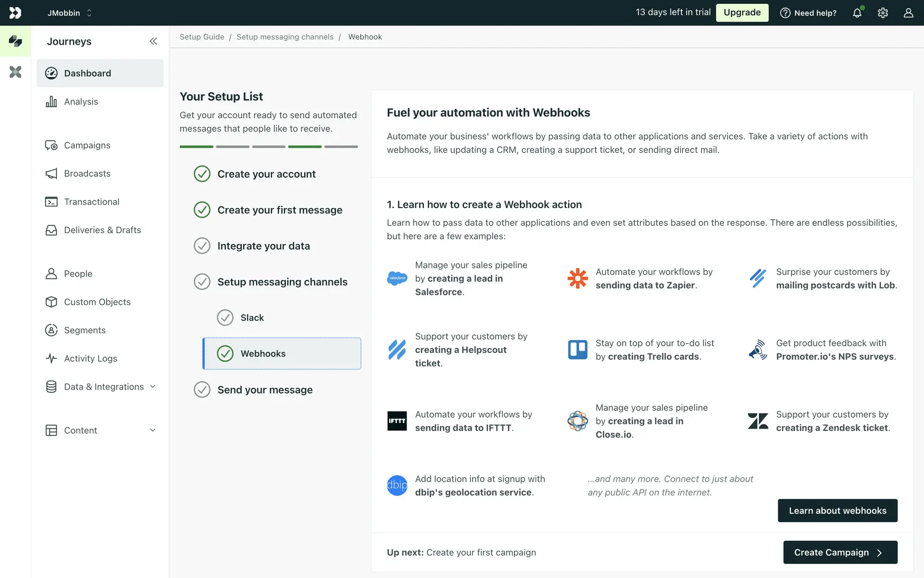
Task: Click Send your message check circle
Action: click(x=202, y=390)
